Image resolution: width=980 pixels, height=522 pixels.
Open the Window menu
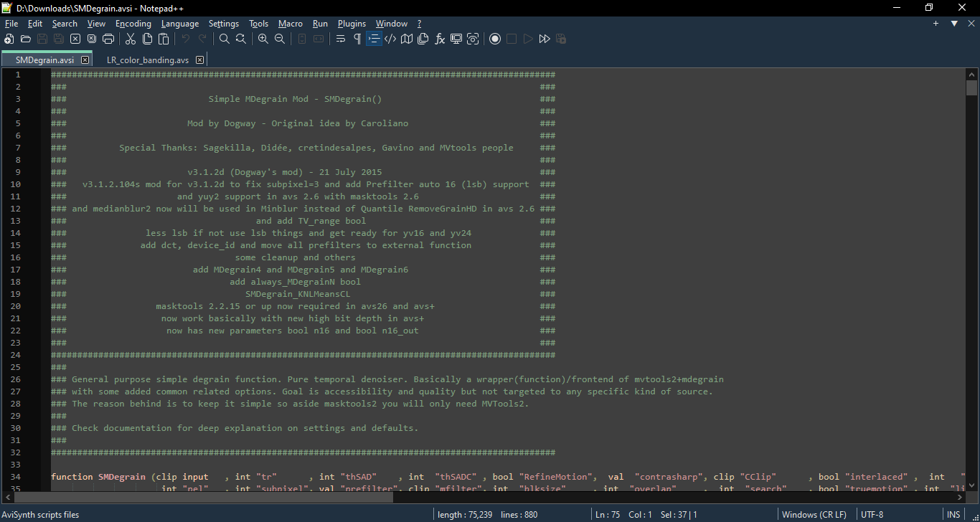[392, 24]
